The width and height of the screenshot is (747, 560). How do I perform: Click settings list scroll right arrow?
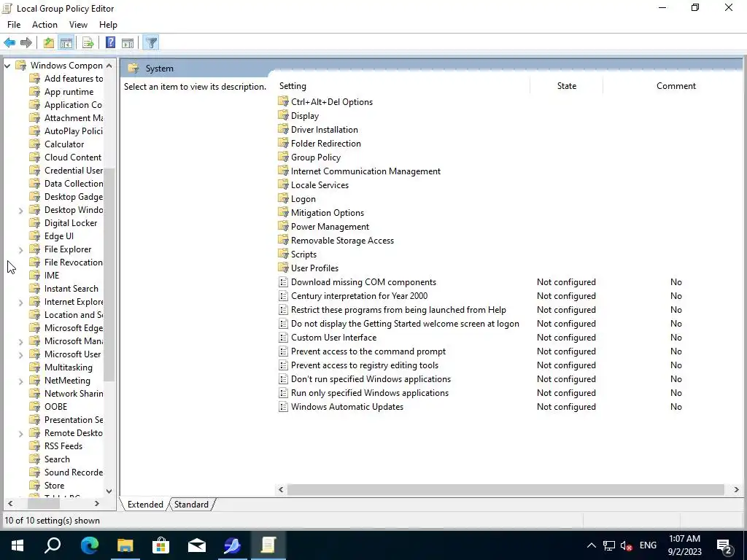click(736, 489)
